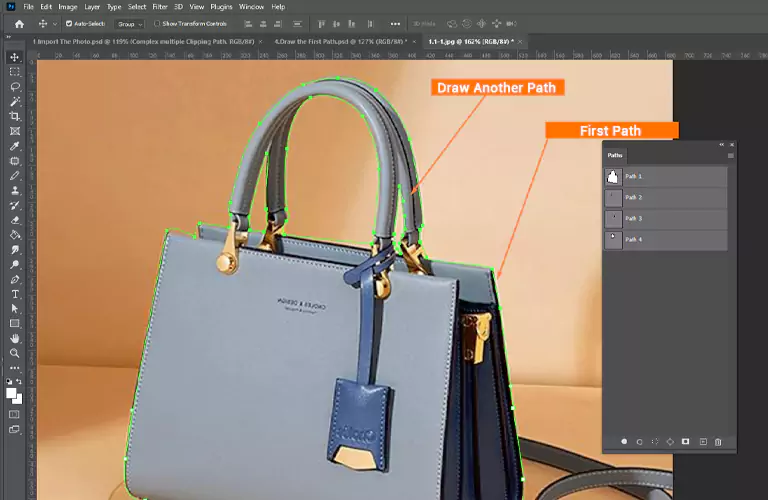Image resolution: width=768 pixels, height=500 pixels.
Task: Select the Crop tool
Action: [15, 116]
